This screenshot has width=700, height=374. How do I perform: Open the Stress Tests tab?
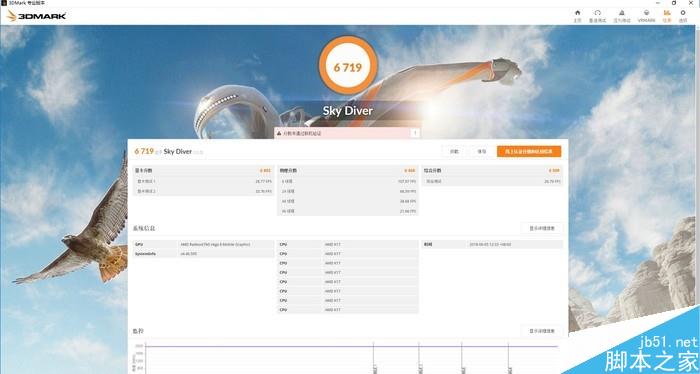coord(622,16)
